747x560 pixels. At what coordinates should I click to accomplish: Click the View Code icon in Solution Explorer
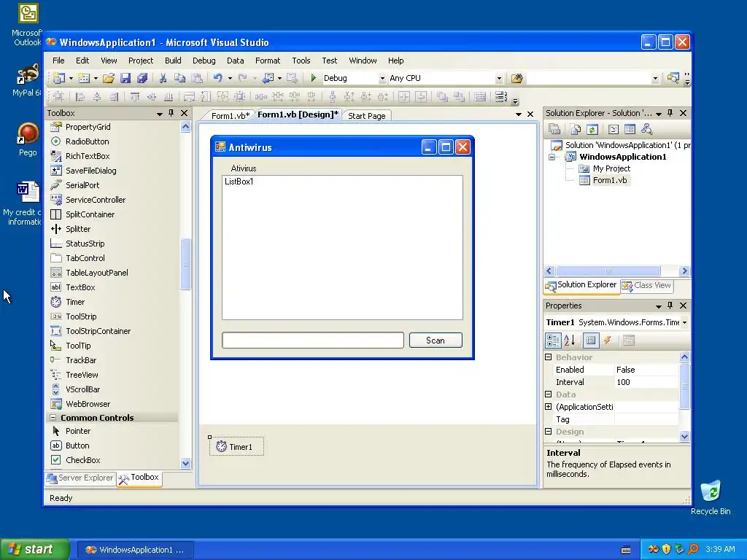(614, 129)
